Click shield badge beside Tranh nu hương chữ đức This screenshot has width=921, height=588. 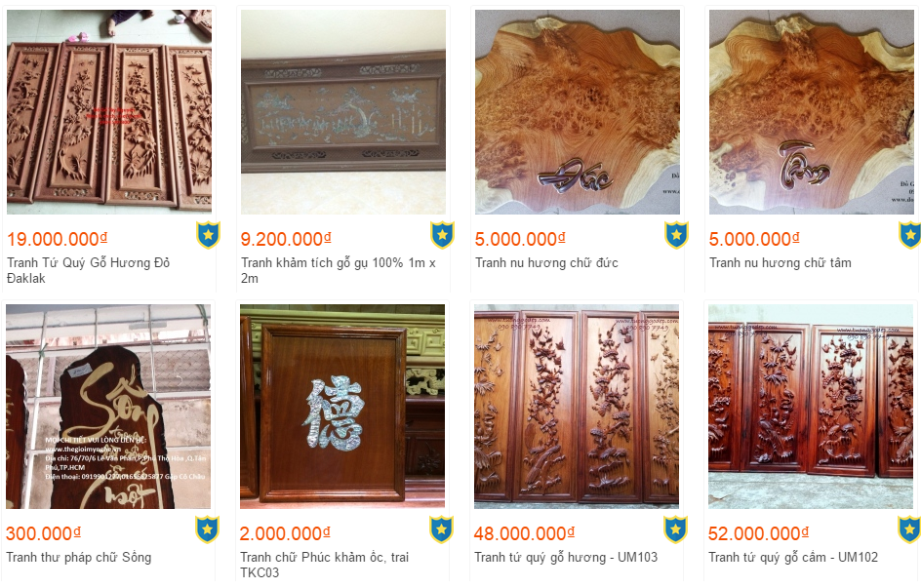tap(676, 235)
